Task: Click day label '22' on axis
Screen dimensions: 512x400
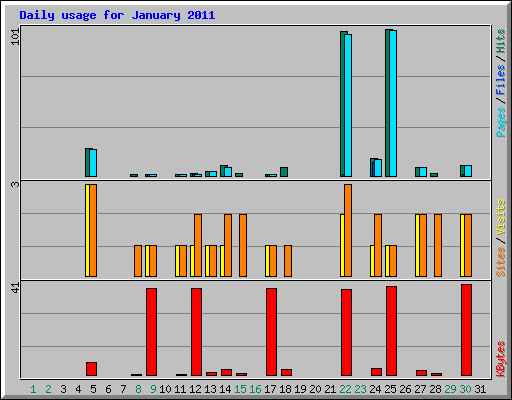Action: [345, 389]
